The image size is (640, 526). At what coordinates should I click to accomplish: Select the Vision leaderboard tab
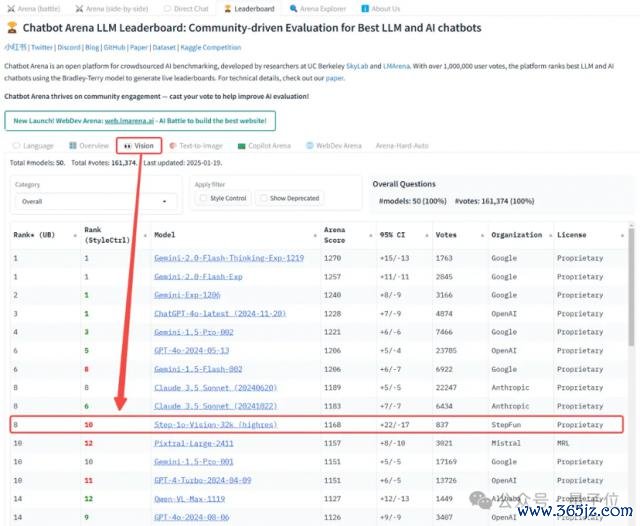pyautogui.click(x=139, y=146)
